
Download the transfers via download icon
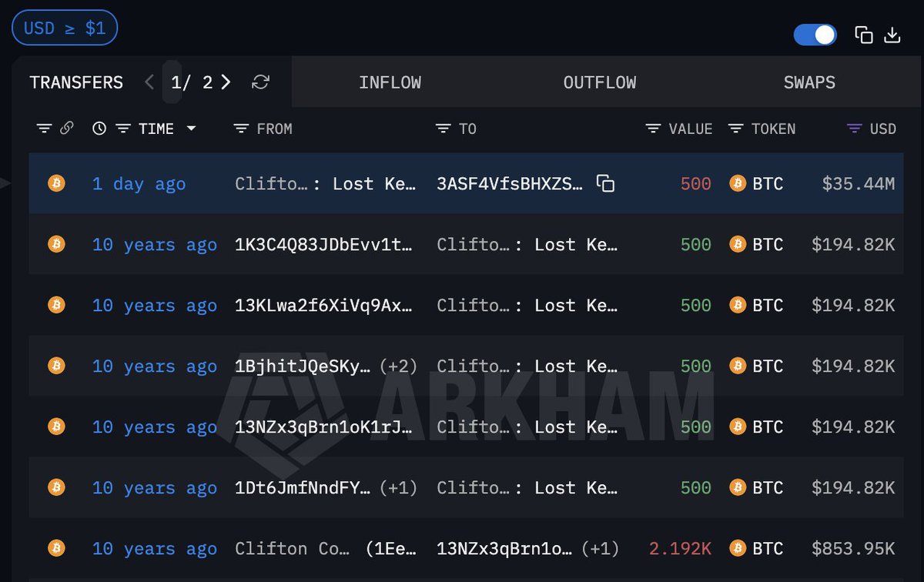[892, 35]
